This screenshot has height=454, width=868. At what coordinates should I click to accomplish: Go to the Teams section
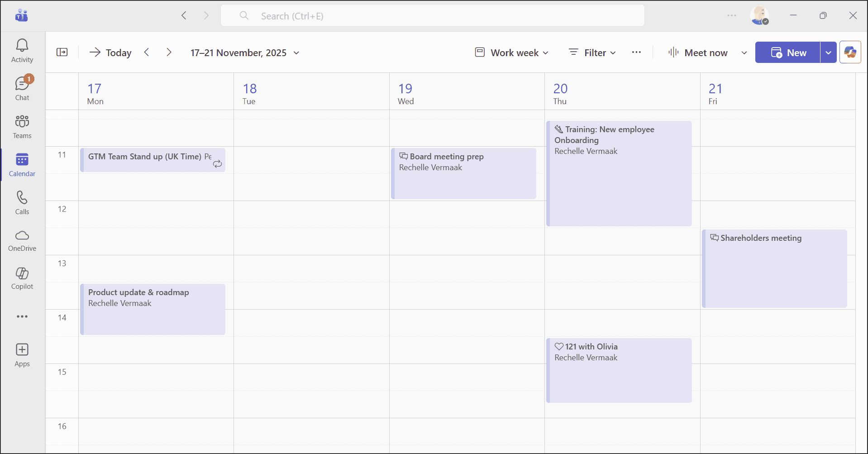click(22, 127)
